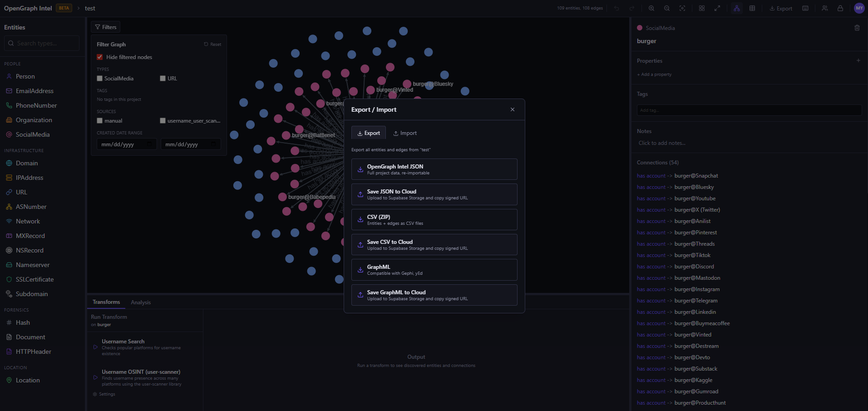Screen dimensions: 868x411
Task: Choose Save CSV to Cloud option
Action: [434, 245]
